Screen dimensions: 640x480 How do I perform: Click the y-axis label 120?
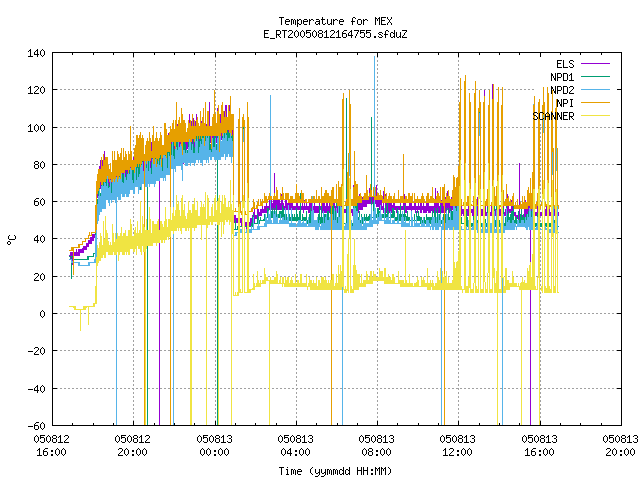36,90
